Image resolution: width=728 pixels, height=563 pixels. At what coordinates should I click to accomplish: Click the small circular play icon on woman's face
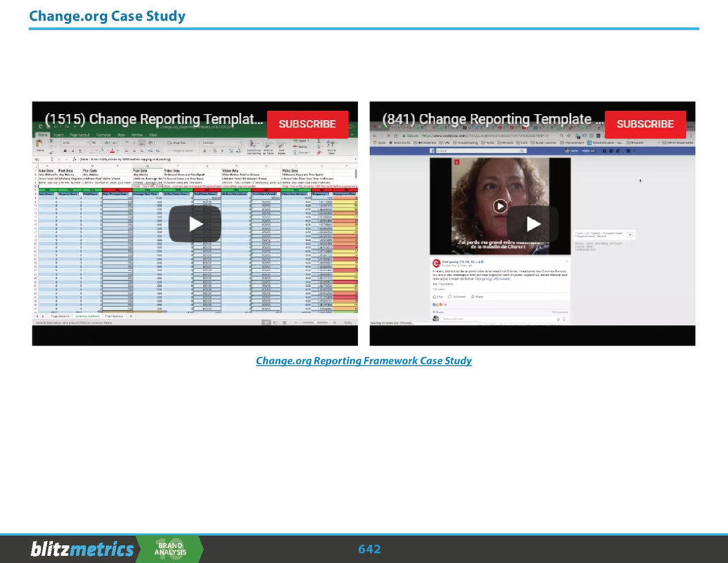pyautogui.click(x=500, y=206)
